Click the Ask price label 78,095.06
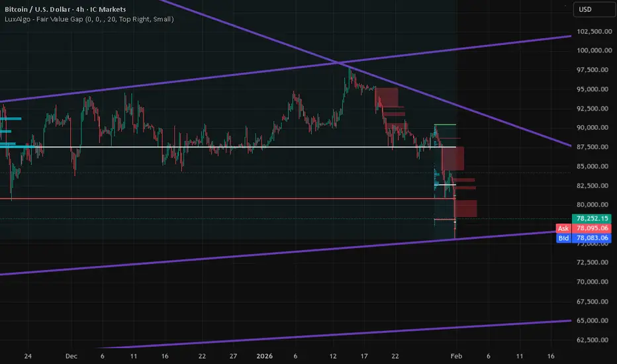 pos(583,228)
